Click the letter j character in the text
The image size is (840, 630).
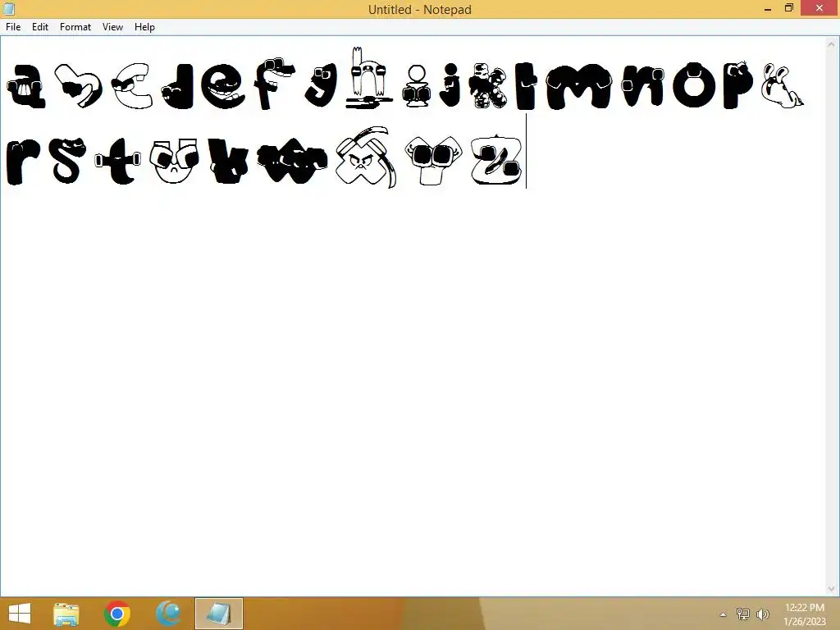click(450, 85)
